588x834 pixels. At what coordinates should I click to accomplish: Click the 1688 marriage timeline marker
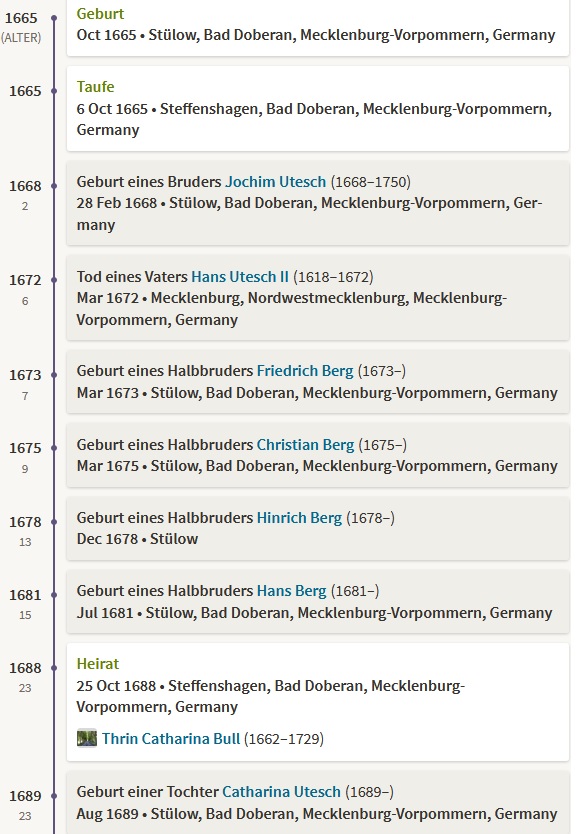tap(54, 668)
